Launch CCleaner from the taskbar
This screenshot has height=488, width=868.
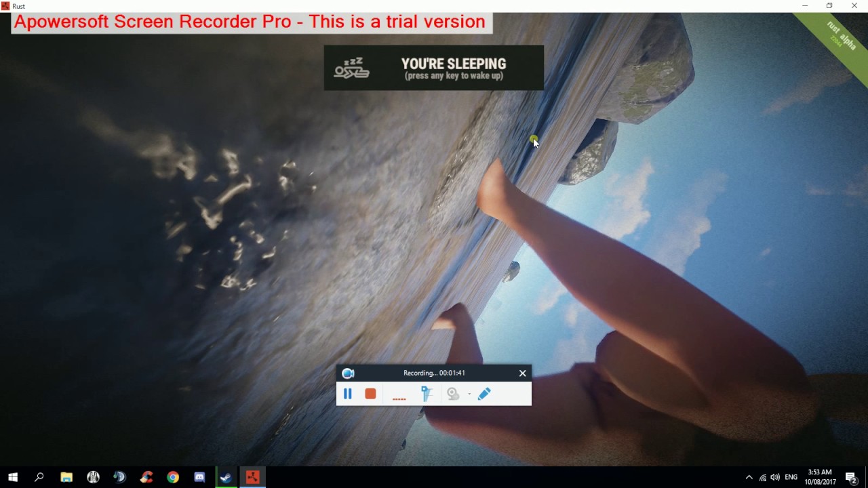coord(146,477)
